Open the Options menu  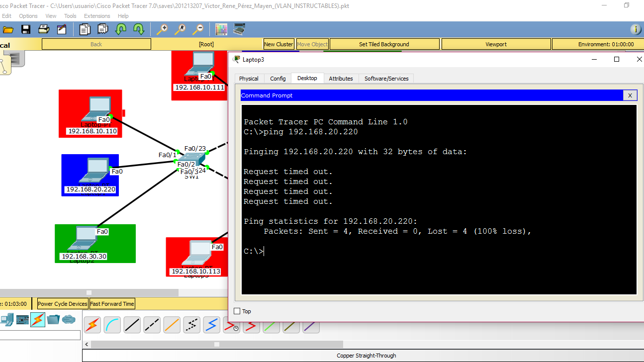click(28, 16)
